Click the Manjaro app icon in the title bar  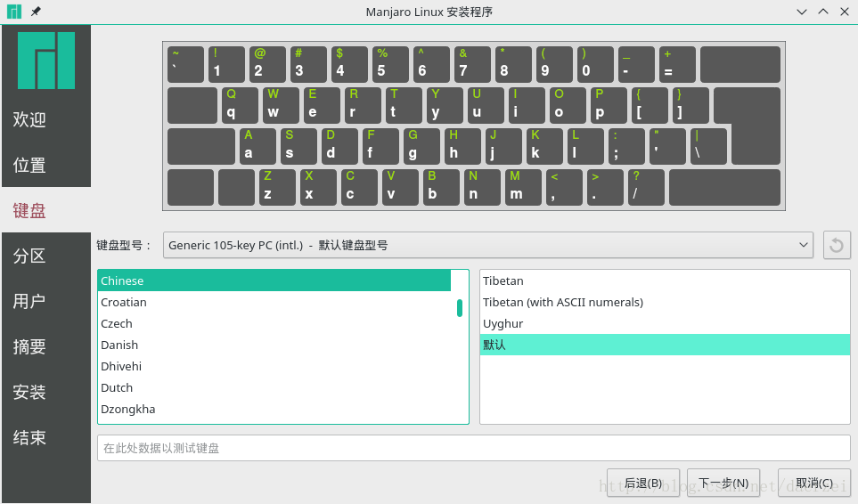coord(14,12)
